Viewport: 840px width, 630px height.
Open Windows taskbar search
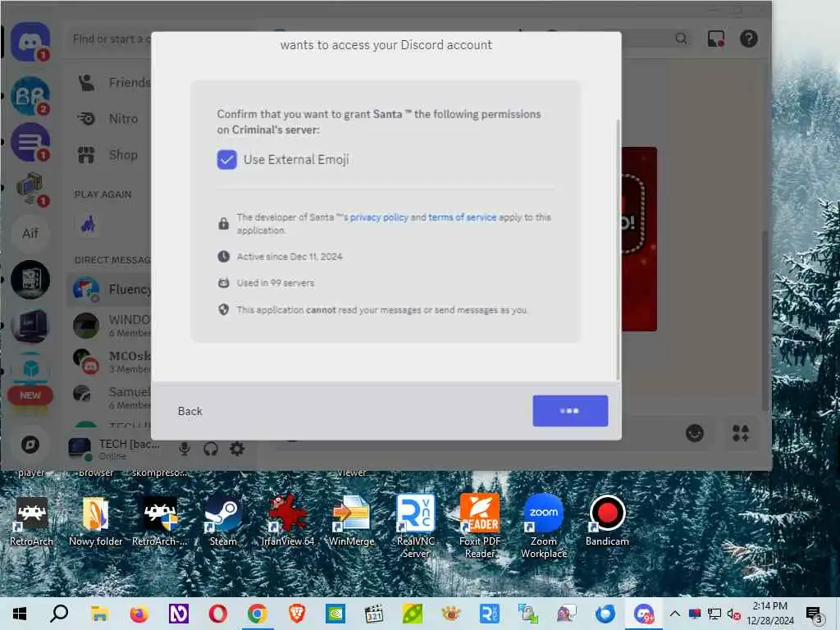[x=59, y=614]
